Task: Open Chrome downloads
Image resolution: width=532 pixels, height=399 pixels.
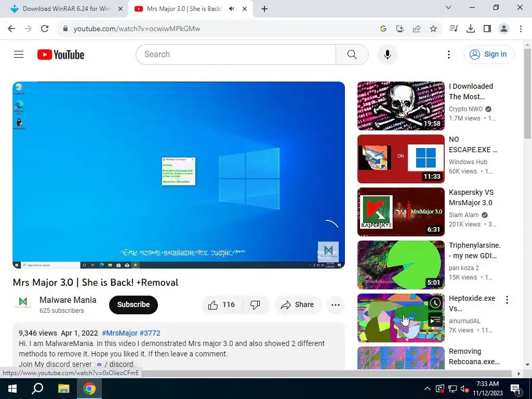Action: click(471, 29)
